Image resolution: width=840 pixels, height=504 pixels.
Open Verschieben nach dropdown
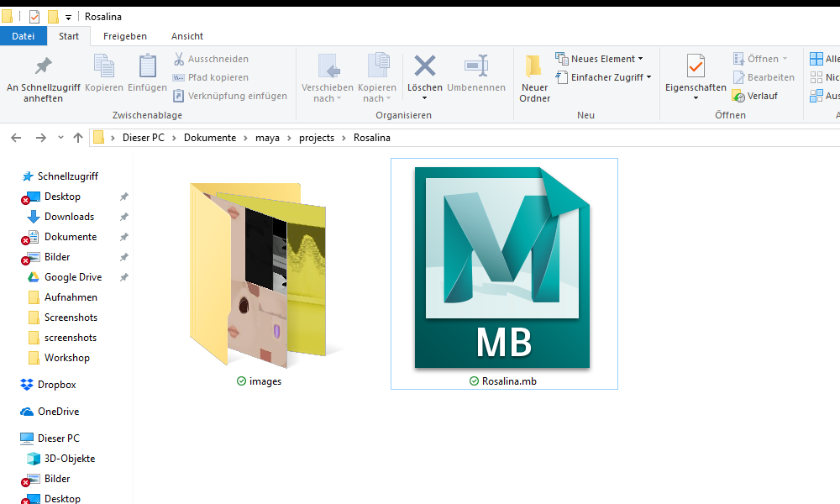(328, 78)
